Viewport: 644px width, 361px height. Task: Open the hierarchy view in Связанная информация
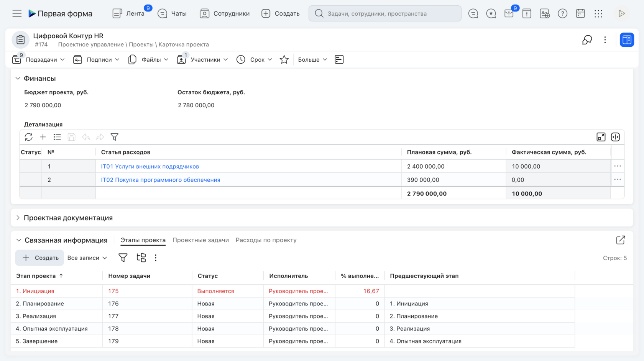pyautogui.click(x=141, y=258)
